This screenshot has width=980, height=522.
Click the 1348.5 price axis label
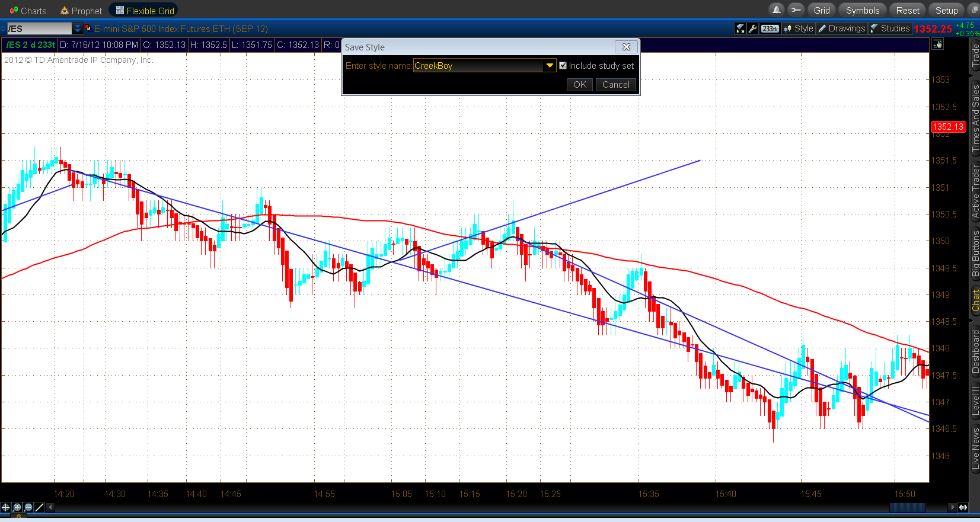pyautogui.click(x=944, y=322)
